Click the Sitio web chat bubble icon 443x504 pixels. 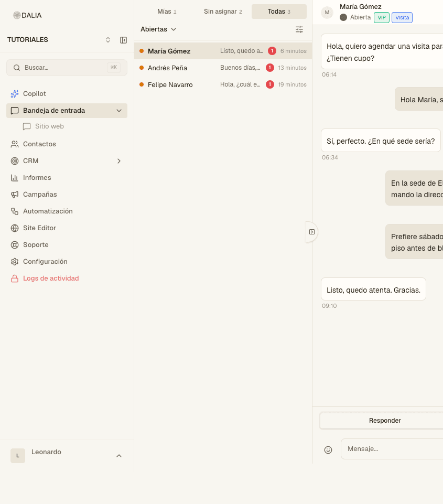[27, 126]
